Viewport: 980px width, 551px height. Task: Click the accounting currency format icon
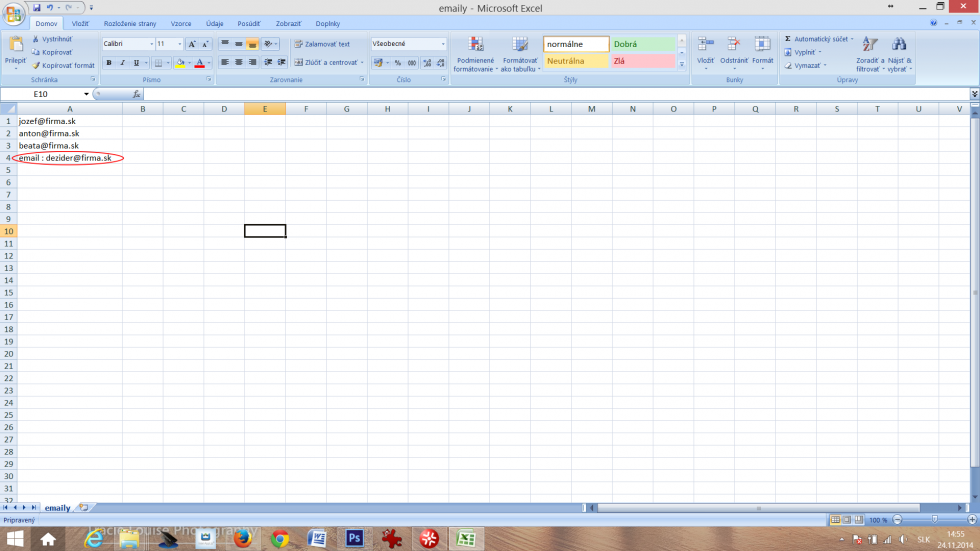(378, 62)
